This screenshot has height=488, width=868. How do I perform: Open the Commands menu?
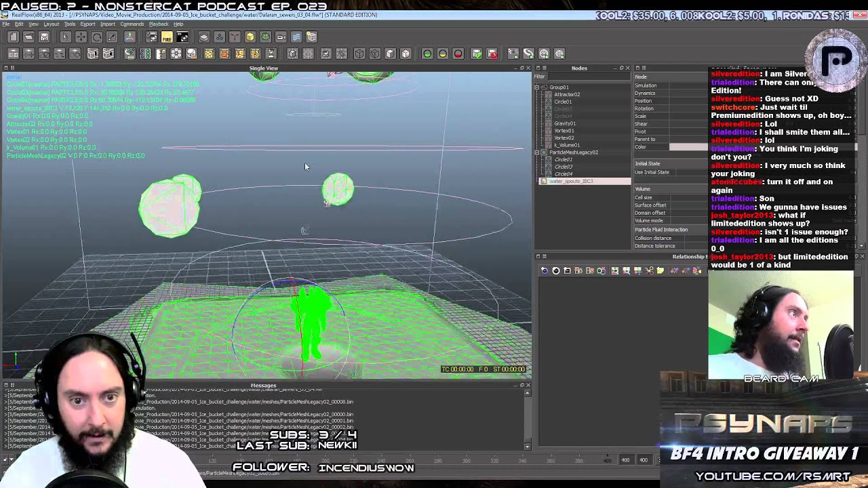[132, 24]
